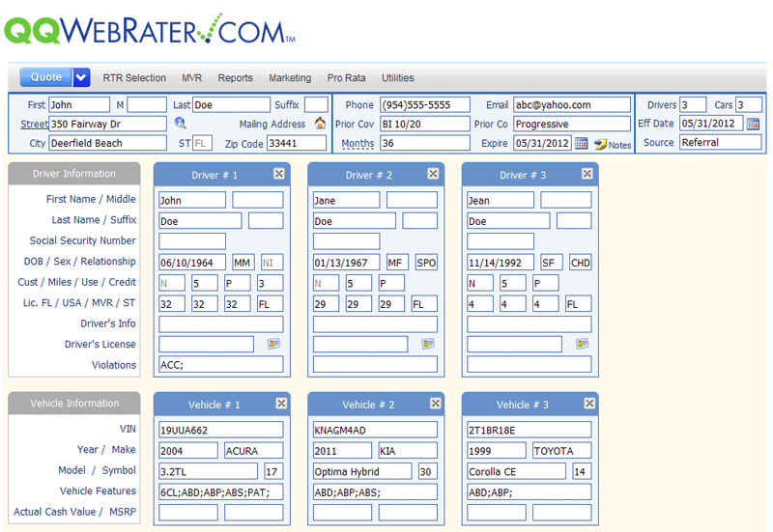Click Driver #2 license card icon
The image size is (773, 532).
pos(428,344)
